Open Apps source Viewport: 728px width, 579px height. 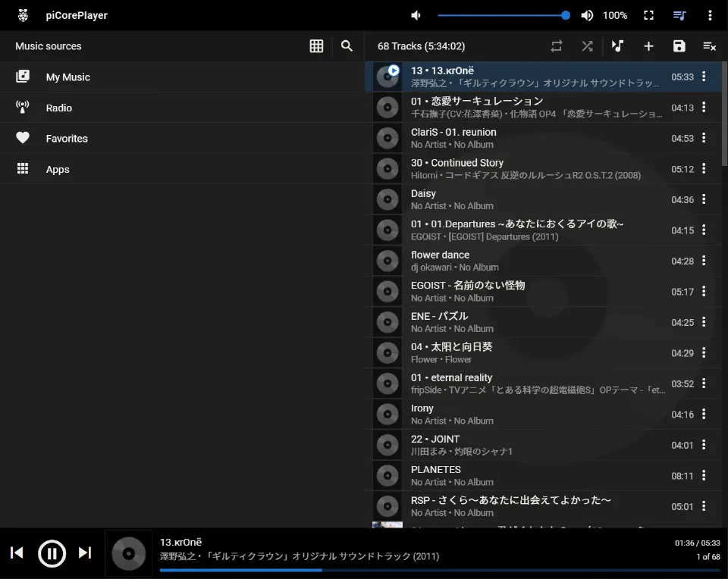coord(182,169)
